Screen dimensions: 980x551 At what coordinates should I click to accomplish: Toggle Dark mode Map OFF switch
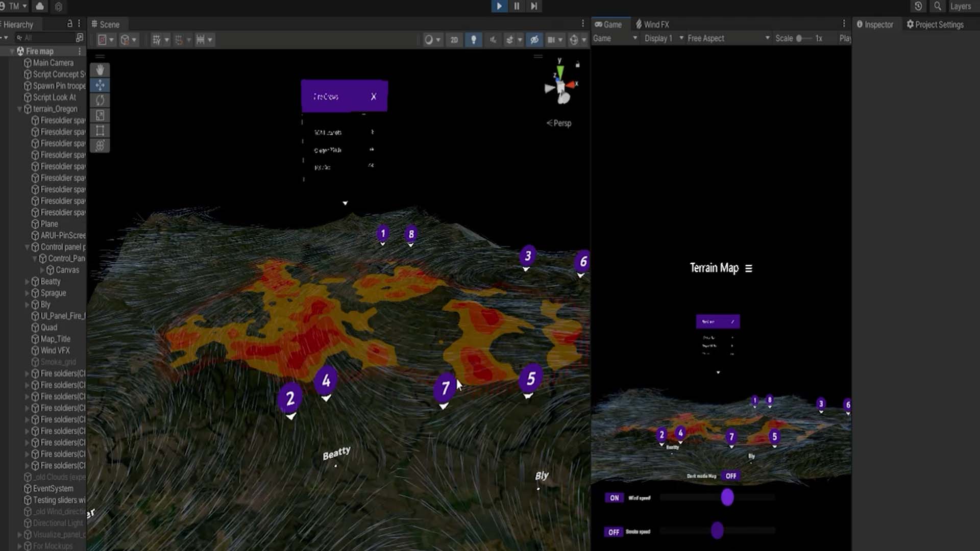[731, 476]
